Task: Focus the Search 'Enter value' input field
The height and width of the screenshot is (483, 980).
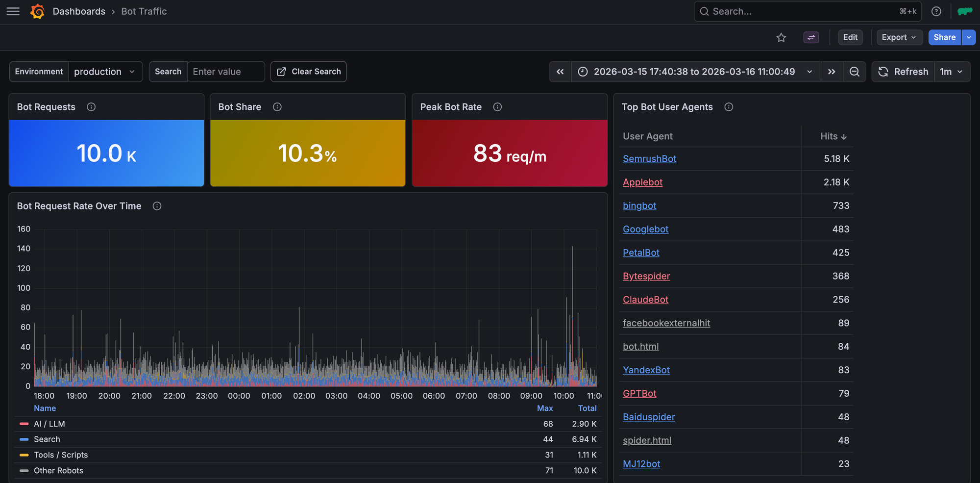Action: tap(225, 72)
